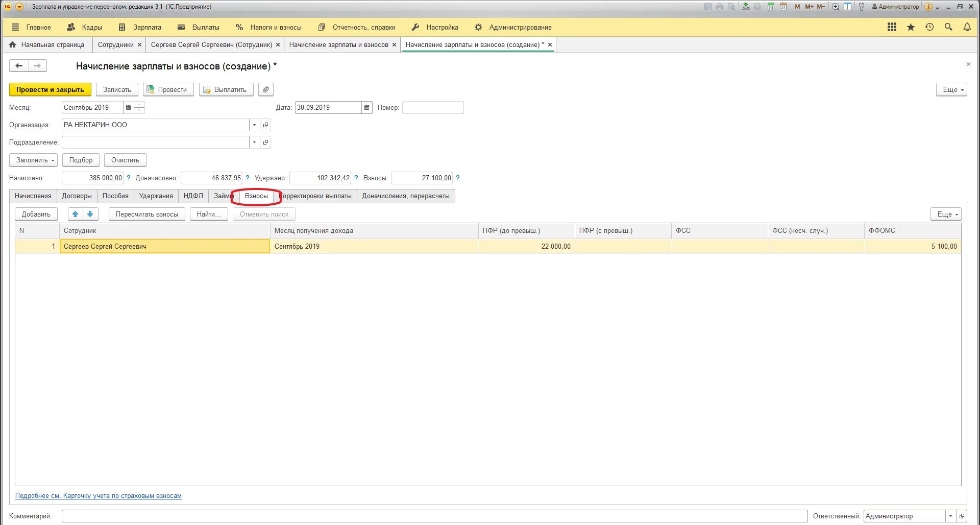Open the Заполнить dropdown button
980x525 pixels.
pyautogui.click(x=33, y=160)
